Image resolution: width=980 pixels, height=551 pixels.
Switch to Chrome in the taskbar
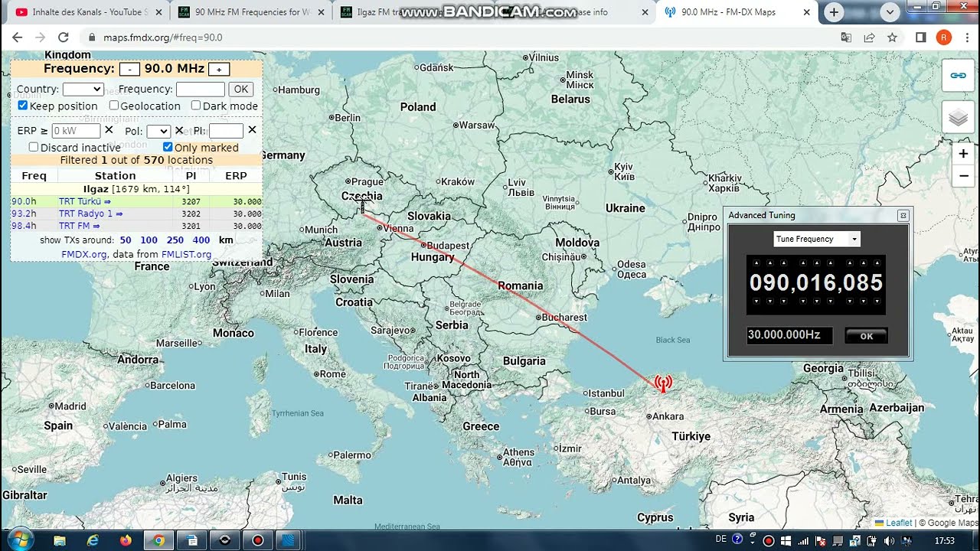click(158, 540)
